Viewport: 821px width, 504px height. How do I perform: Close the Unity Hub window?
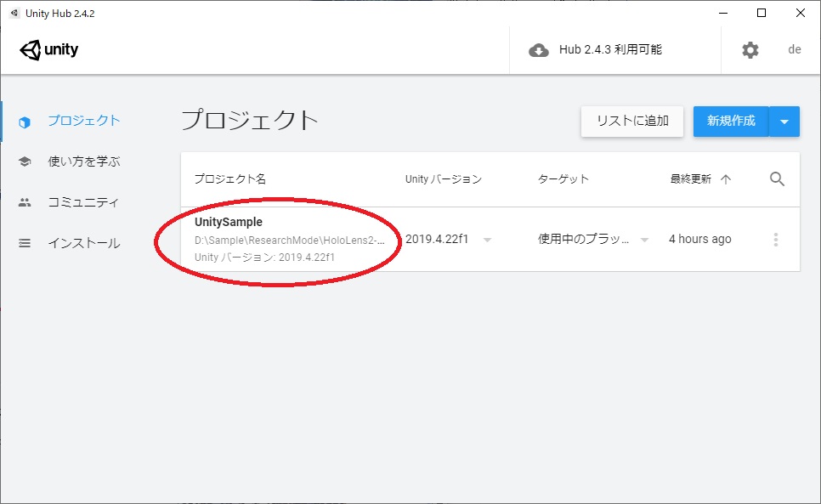point(801,13)
